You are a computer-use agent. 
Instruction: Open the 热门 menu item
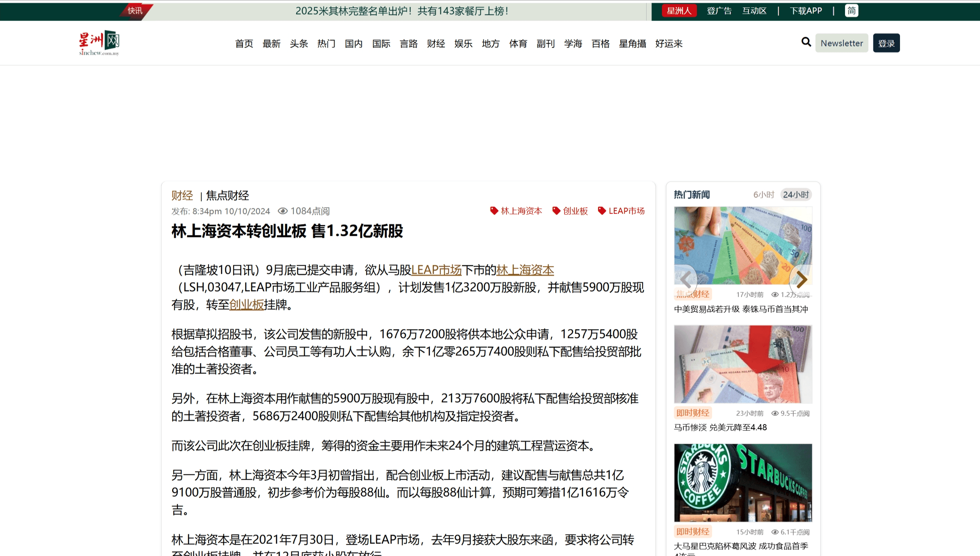(326, 44)
